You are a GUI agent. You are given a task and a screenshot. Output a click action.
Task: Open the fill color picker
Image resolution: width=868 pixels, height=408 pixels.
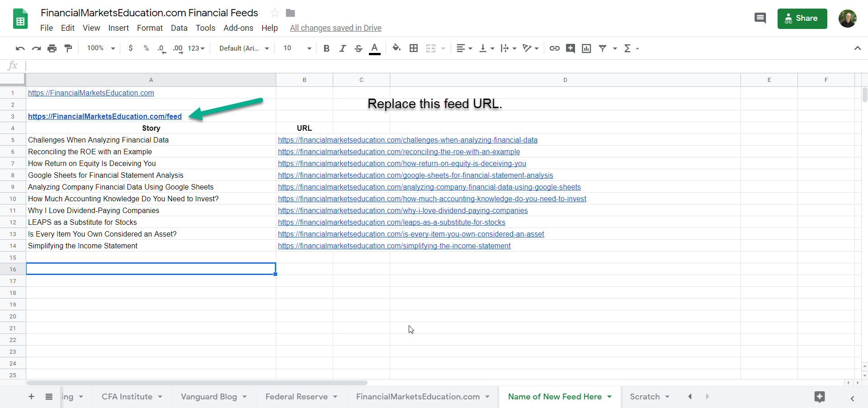click(396, 48)
